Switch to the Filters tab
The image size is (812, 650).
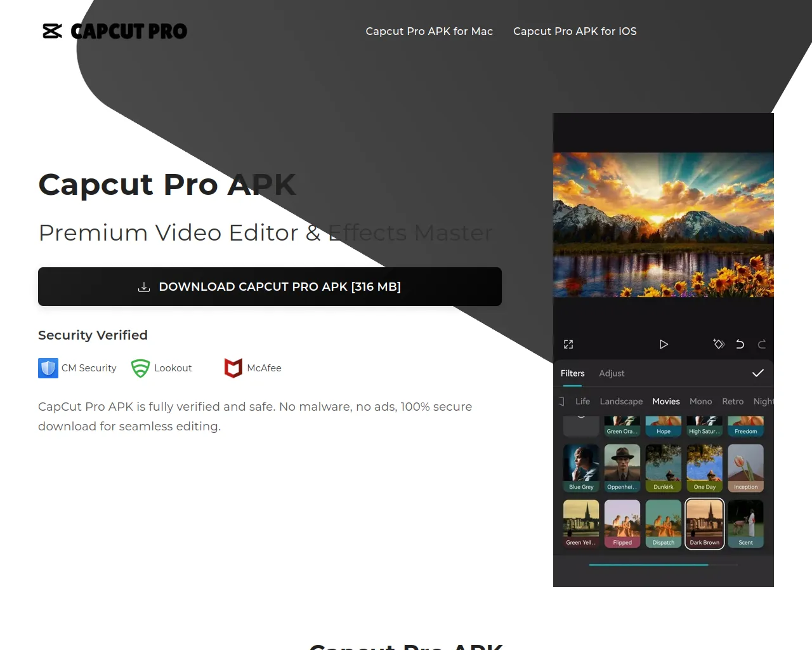click(573, 373)
